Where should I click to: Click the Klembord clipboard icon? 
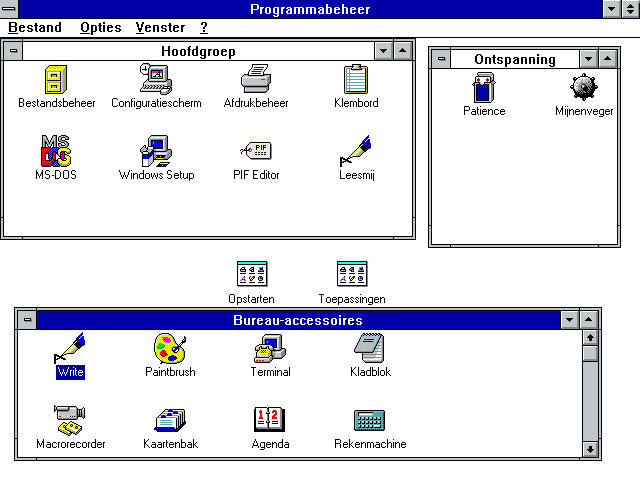(x=356, y=79)
